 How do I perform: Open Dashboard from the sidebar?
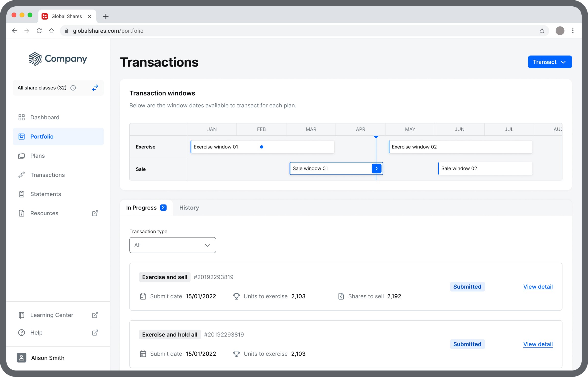tap(45, 117)
